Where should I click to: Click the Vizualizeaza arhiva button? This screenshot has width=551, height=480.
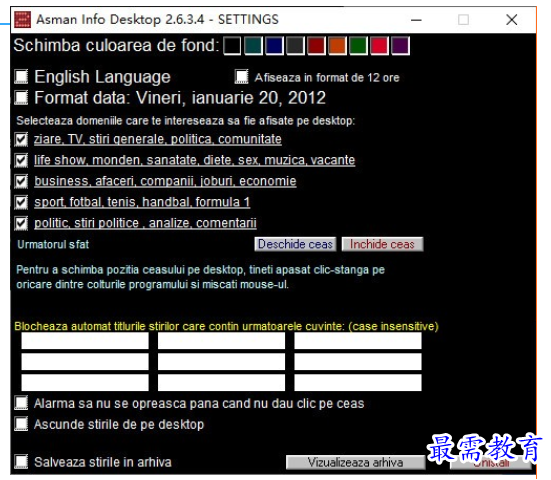355,462
